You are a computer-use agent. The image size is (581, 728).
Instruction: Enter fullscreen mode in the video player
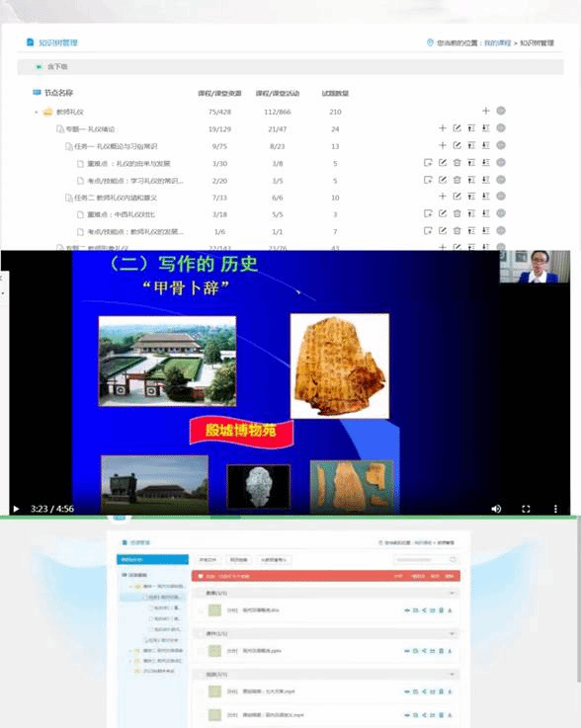click(x=526, y=509)
